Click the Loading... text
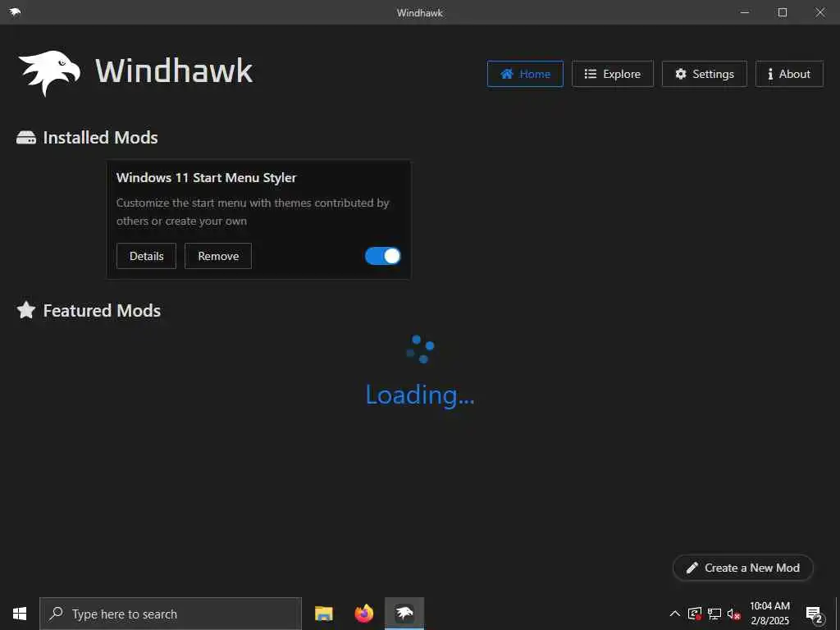The height and width of the screenshot is (630, 840). tap(420, 395)
